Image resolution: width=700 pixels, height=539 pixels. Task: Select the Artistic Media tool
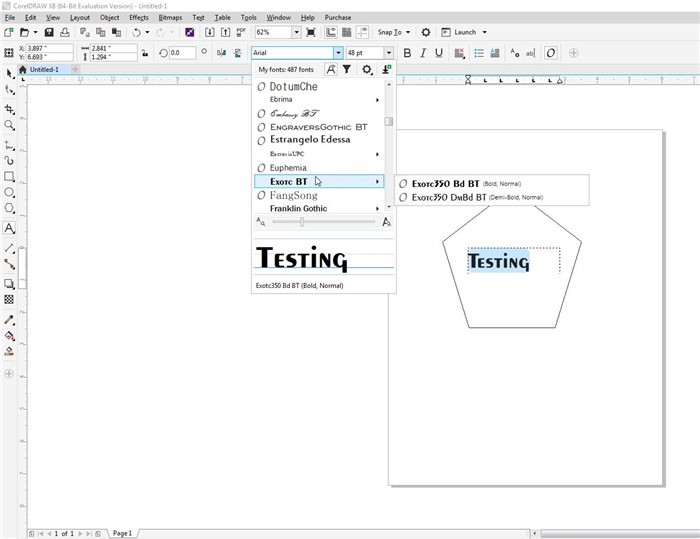pos(9,160)
